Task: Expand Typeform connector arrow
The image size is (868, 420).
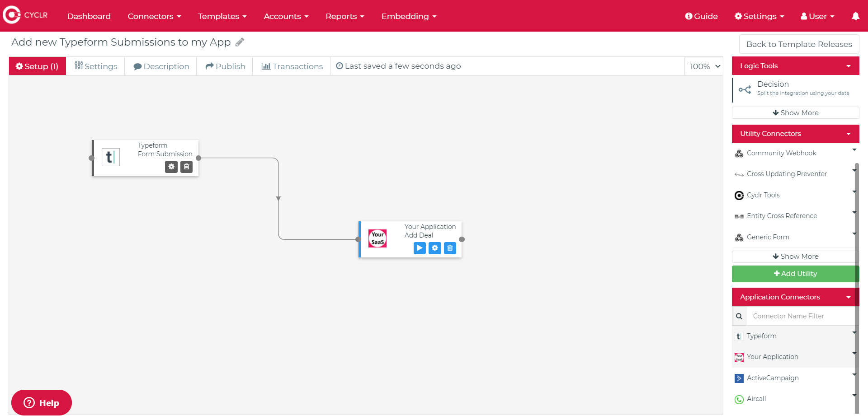Action: (854, 333)
